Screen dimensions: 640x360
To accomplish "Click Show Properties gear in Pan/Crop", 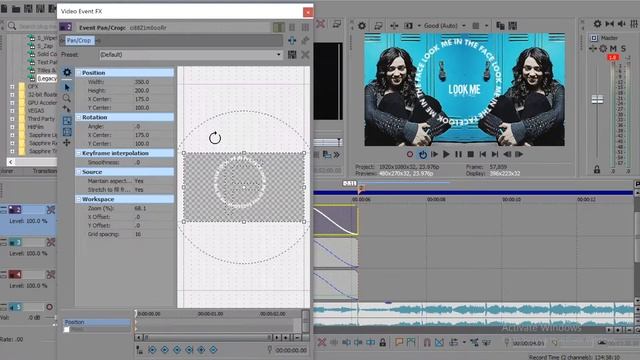I will [x=67, y=72].
